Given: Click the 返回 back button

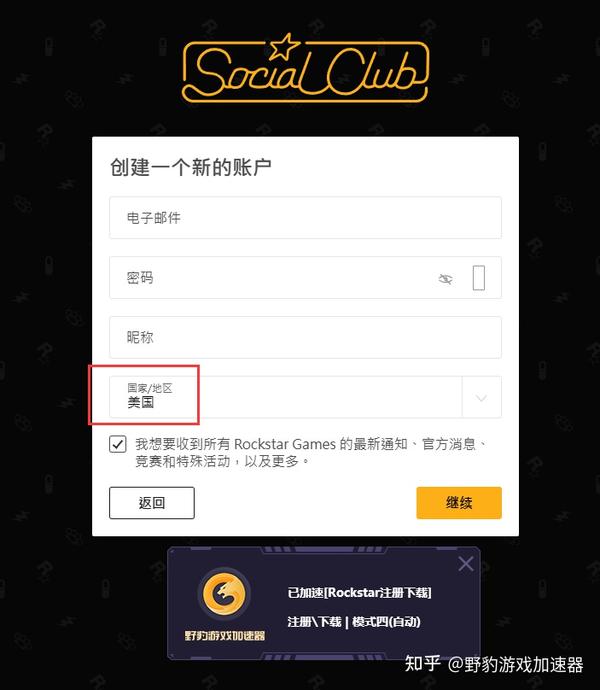Looking at the screenshot, I should point(152,503).
